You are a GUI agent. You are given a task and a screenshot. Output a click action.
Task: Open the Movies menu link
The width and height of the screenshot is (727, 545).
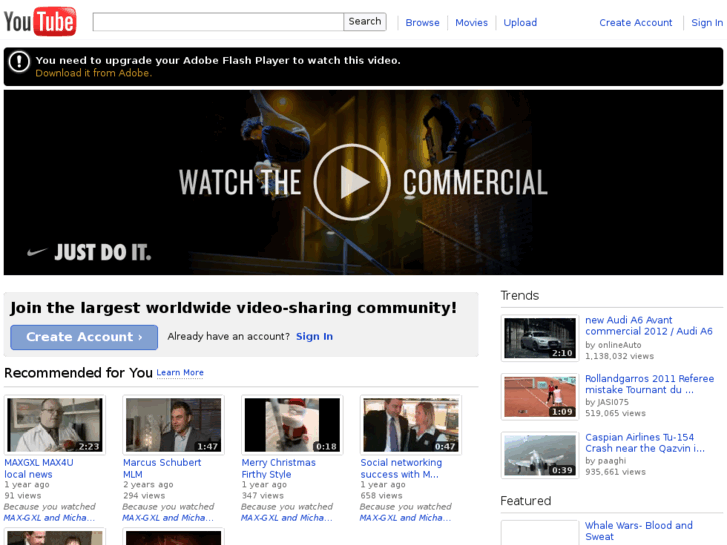pyautogui.click(x=472, y=23)
